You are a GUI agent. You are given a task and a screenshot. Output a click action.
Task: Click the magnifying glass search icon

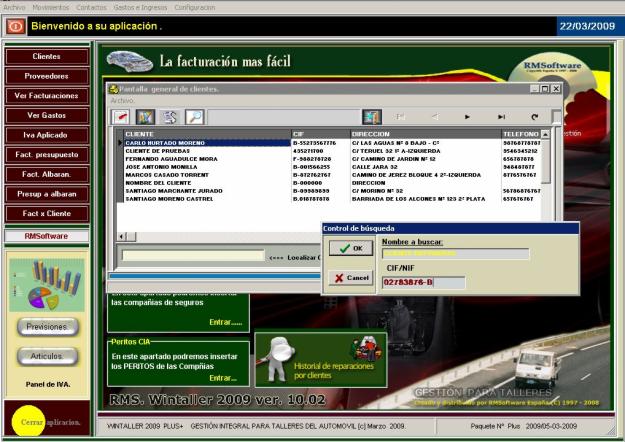coord(195,117)
